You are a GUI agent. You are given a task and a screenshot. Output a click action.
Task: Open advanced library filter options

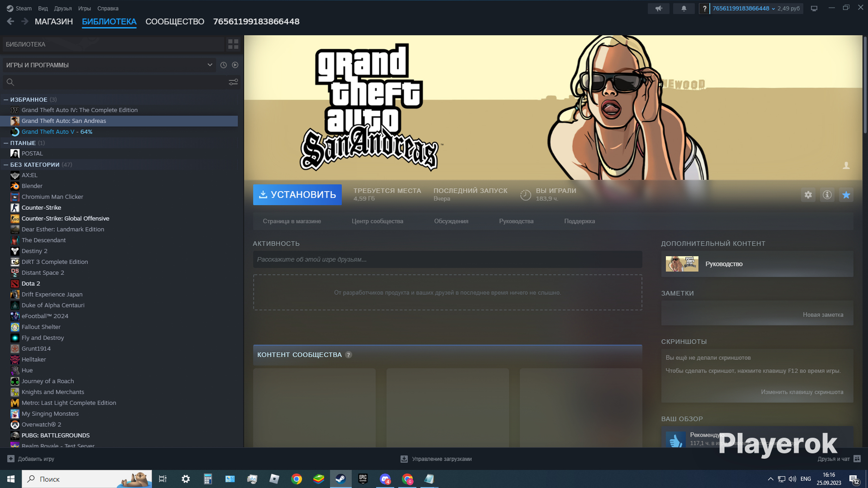pos(233,82)
